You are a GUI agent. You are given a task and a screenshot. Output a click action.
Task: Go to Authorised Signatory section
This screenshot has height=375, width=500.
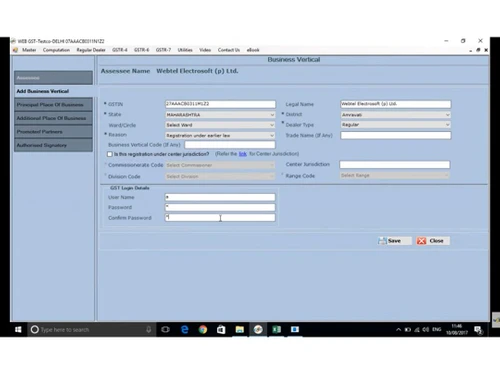click(x=53, y=145)
